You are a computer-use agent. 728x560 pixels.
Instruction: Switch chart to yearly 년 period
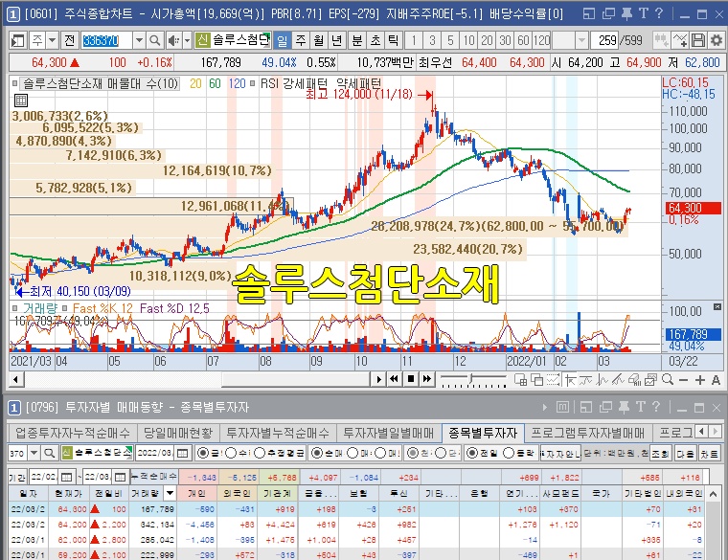coord(337,41)
